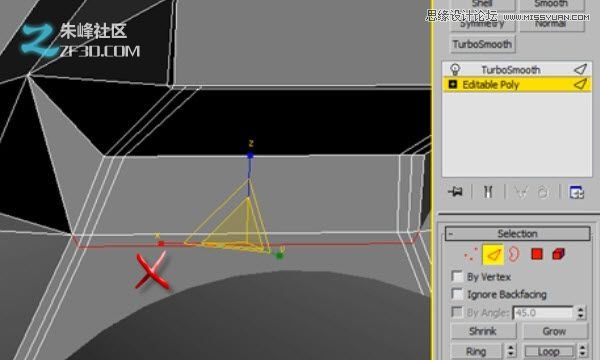Collapse the Selection rollout header
Screen dimensions: 600x360
pyautogui.click(x=517, y=233)
